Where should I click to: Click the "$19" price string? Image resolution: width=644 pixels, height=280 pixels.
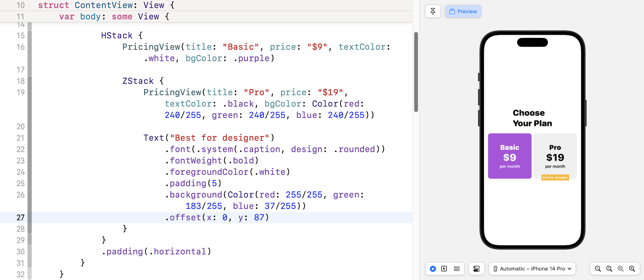[330, 93]
